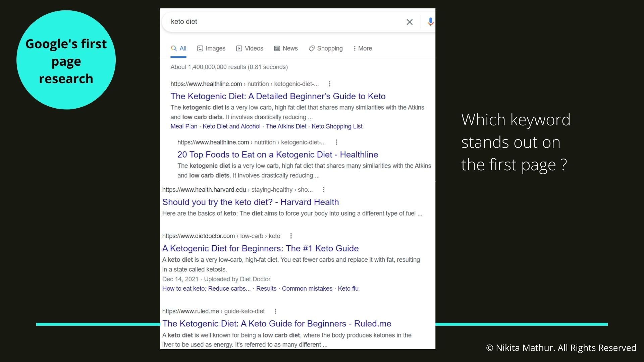644x362 pixels.
Task: Clear the keto diet search query
Action: pos(410,22)
